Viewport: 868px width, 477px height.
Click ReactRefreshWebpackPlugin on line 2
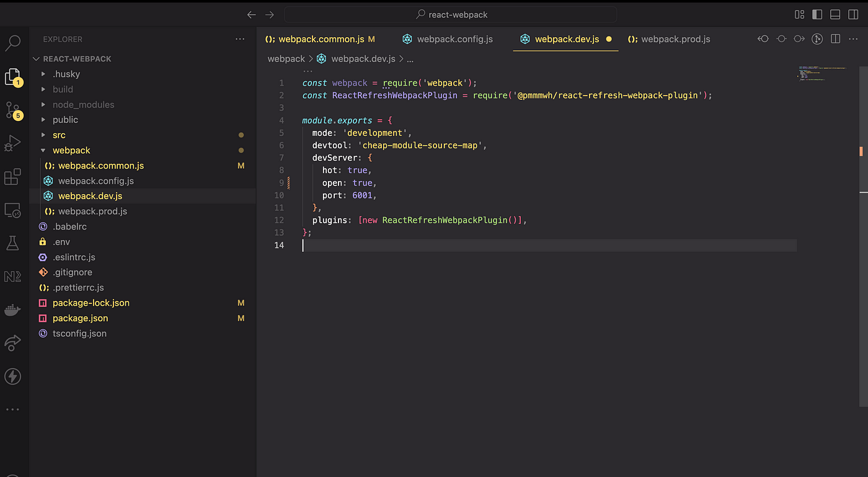click(394, 96)
